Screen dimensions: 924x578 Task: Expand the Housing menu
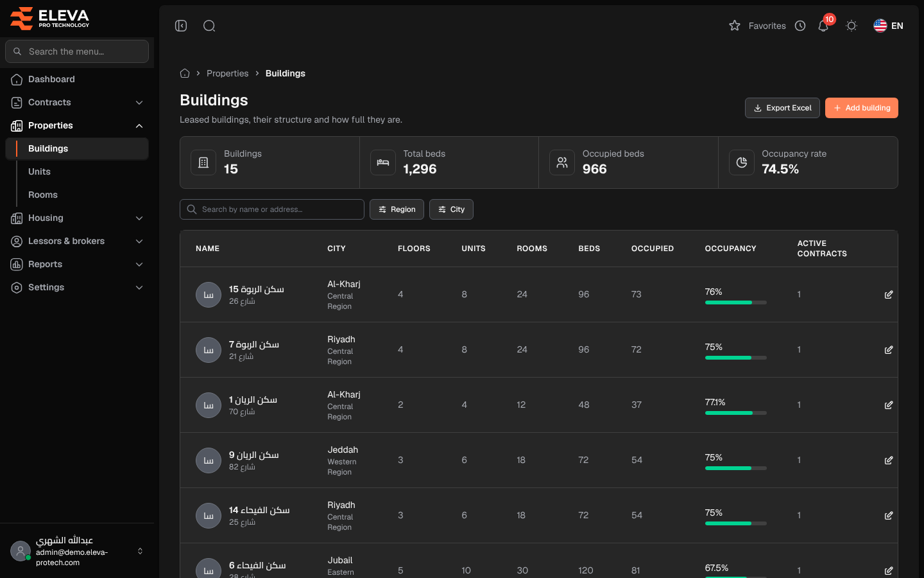click(77, 218)
